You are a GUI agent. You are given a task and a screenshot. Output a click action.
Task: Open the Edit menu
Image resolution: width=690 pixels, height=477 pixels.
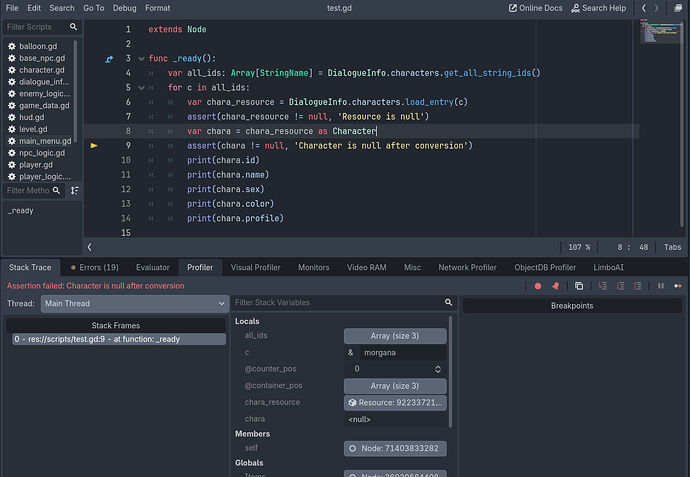coord(34,8)
